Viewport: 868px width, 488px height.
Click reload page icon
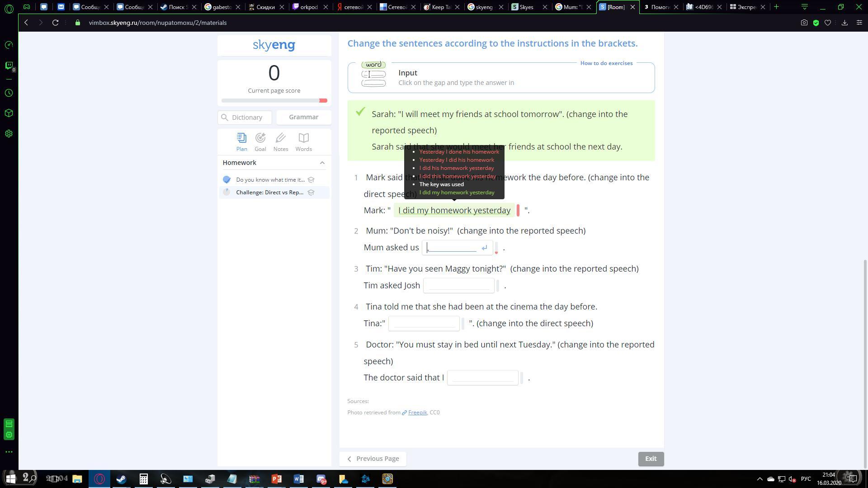click(55, 23)
